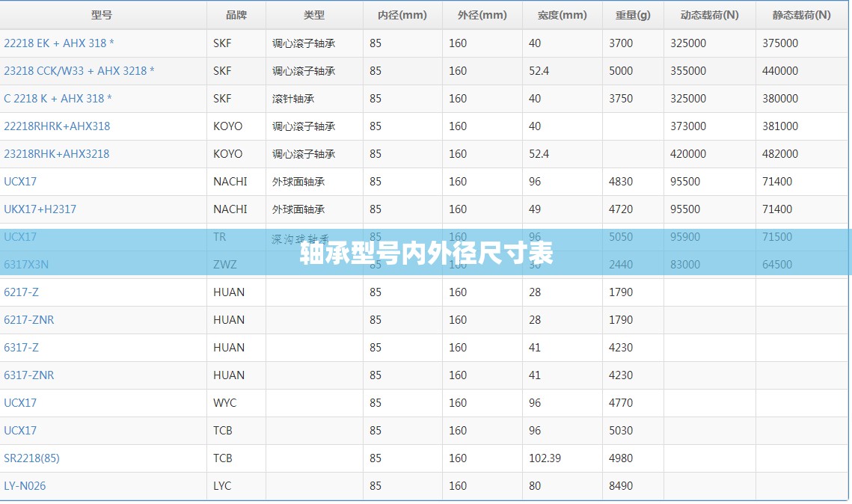The height and width of the screenshot is (504, 852).
Task: Follow the 23218RHK+AHX3218 model link
Action: tap(57, 154)
